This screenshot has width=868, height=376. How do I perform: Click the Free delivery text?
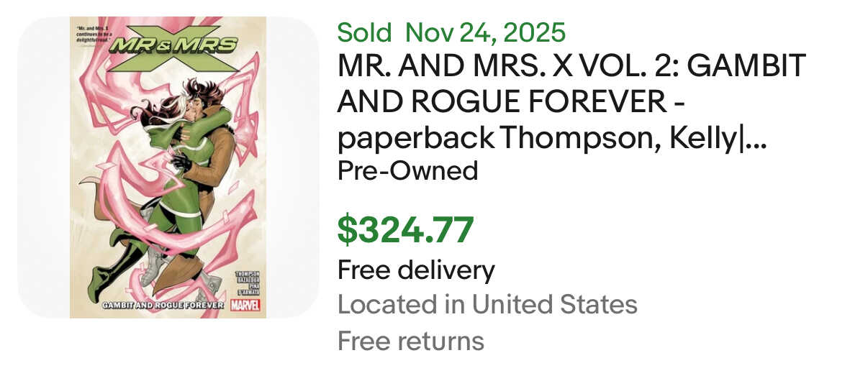pyautogui.click(x=416, y=270)
